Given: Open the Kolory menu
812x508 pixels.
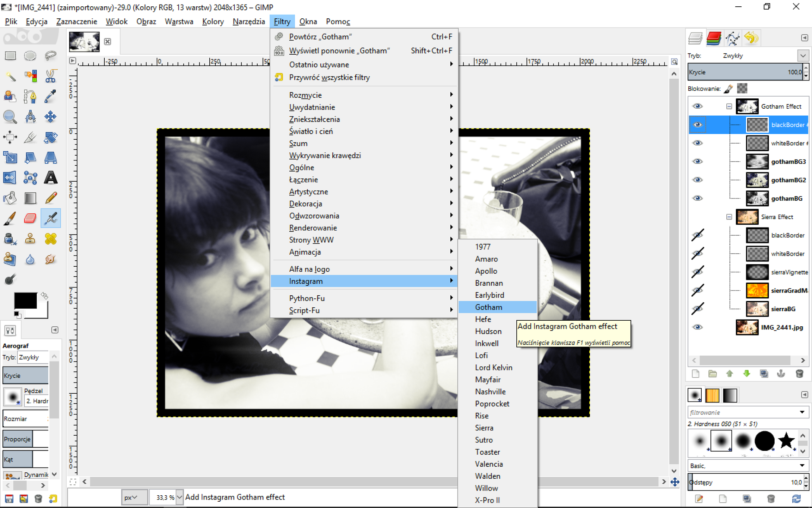Looking at the screenshot, I should [x=213, y=22].
